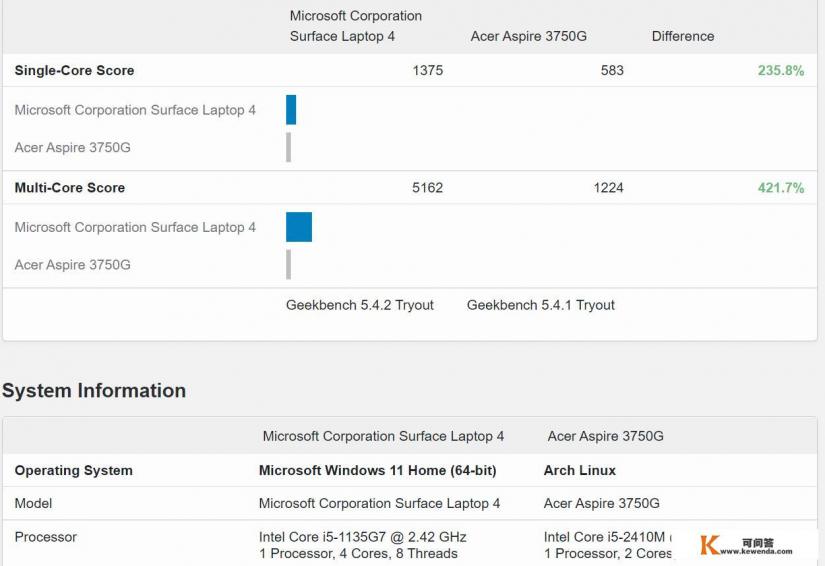Click the Arch Linux operating system value

(x=580, y=471)
